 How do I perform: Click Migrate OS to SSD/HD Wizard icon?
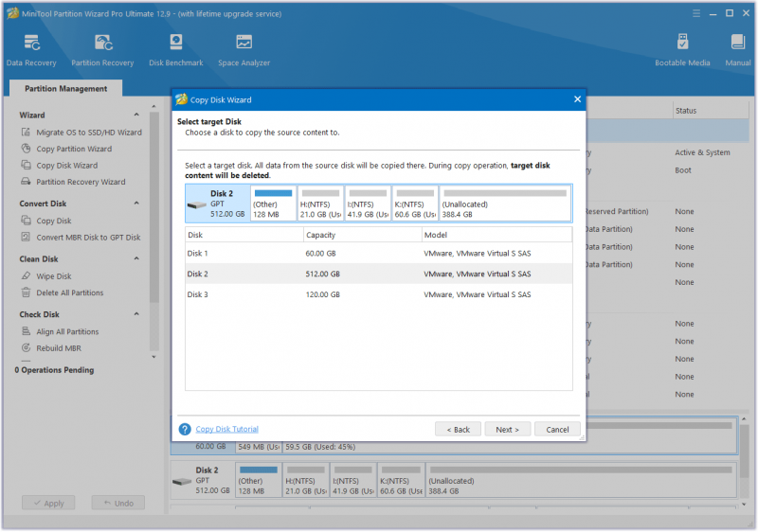point(27,132)
